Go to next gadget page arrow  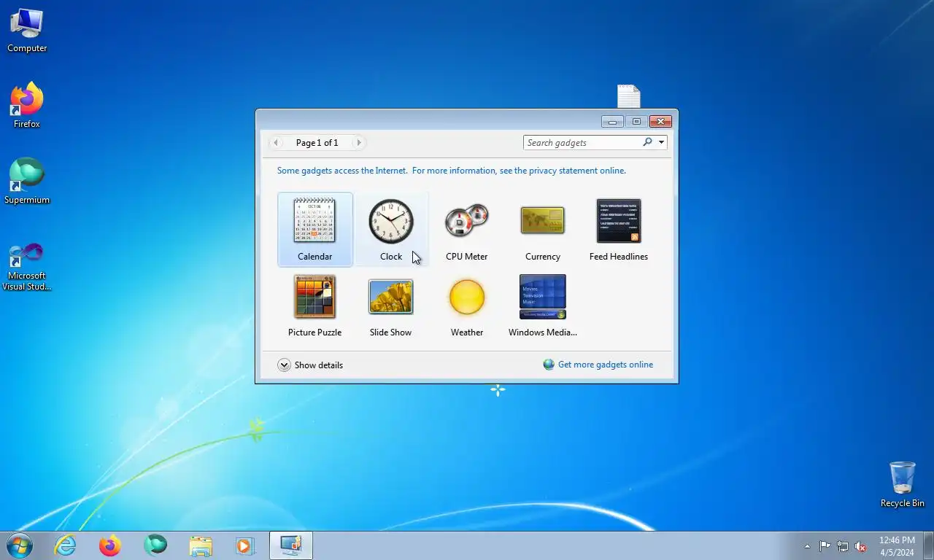pyautogui.click(x=358, y=142)
